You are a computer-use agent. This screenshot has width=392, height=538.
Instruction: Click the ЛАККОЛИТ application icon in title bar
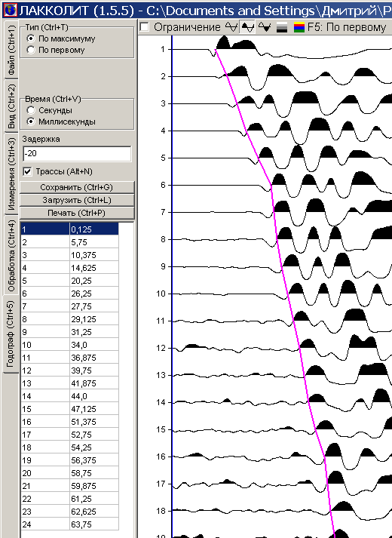[x=10, y=11]
